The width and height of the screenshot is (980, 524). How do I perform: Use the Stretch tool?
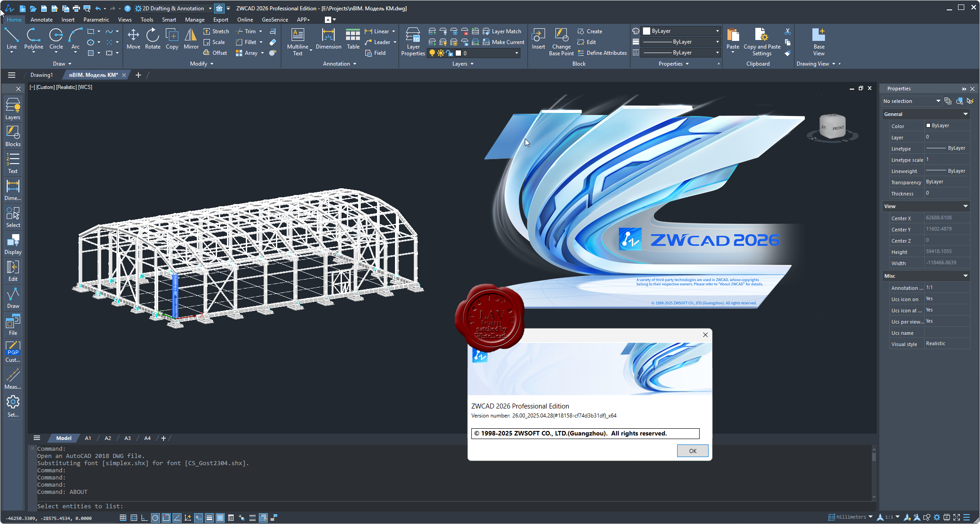pos(216,31)
